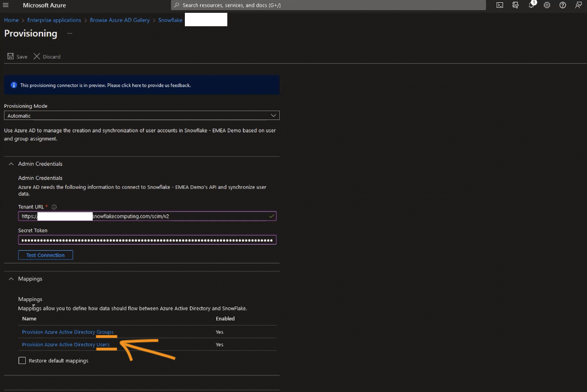This screenshot has height=392, width=587.
Task: Click the search magnifier icon
Action: [x=176, y=5]
